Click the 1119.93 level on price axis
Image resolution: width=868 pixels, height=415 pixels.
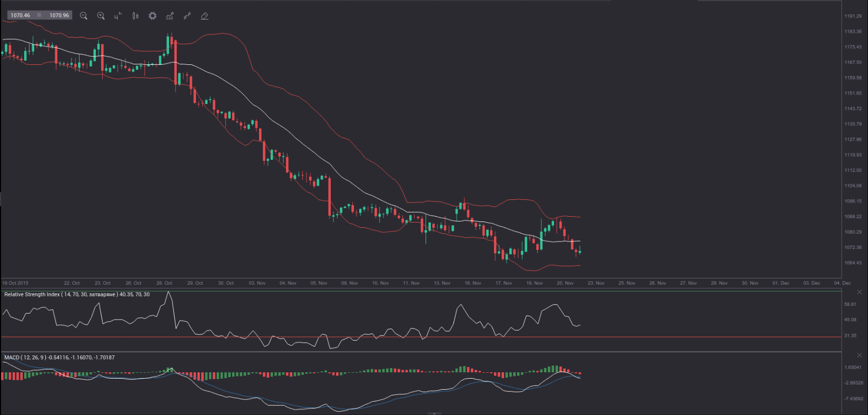click(x=853, y=155)
